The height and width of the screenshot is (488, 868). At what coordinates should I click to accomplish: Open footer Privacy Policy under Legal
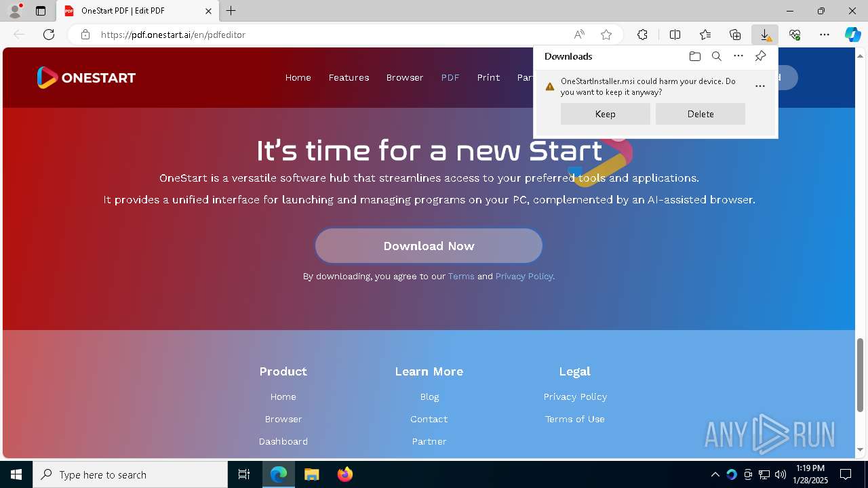(575, 396)
